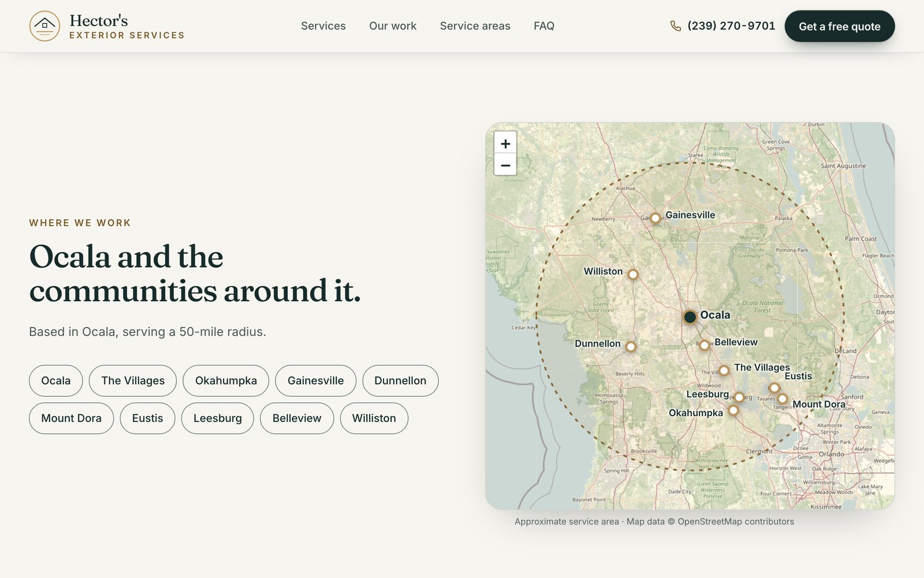Select The Villages map marker
Viewport: 924px width, 578px height.
coord(724,370)
